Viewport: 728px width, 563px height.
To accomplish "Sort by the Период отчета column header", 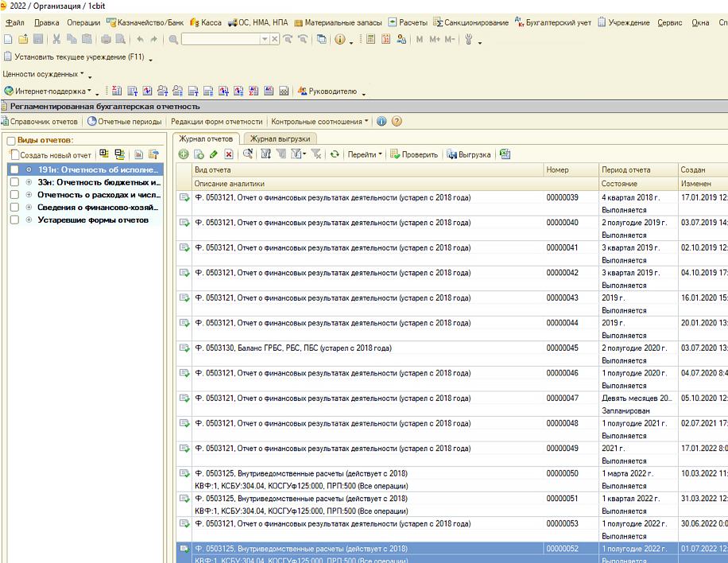I will (638, 169).
